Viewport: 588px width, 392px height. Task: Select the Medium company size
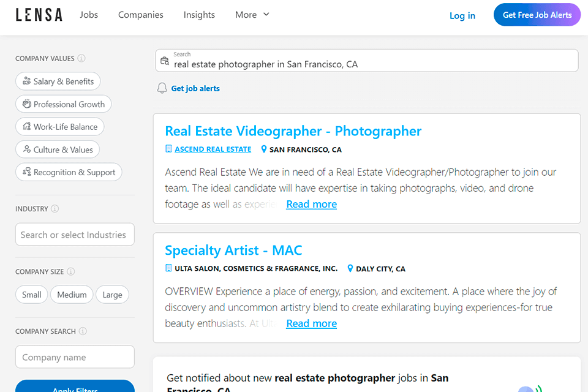pyautogui.click(x=72, y=295)
